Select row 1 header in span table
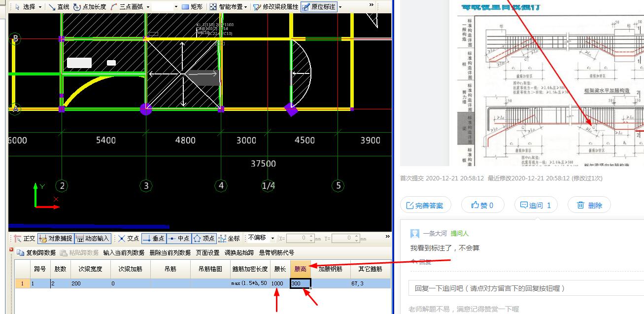Image resolution: width=644 pixels, height=314 pixels. click(22, 283)
